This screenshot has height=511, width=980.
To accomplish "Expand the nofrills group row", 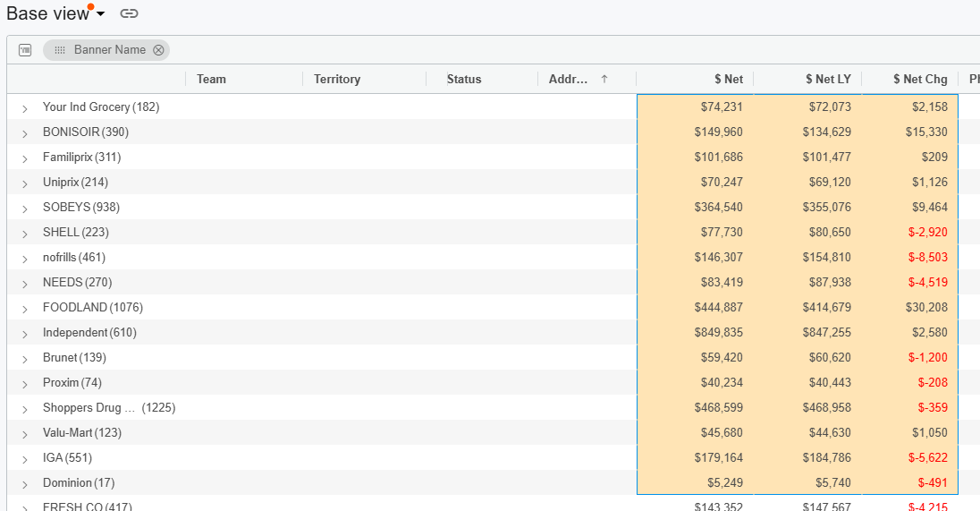I will click(x=24, y=259).
